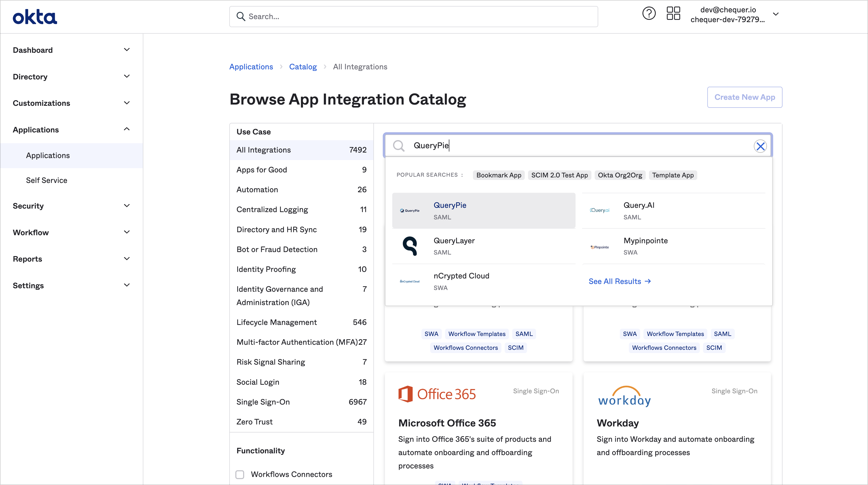The width and height of the screenshot is (868, 485).
Task: Open Self Service sidebar item
Action: (71, 180)
